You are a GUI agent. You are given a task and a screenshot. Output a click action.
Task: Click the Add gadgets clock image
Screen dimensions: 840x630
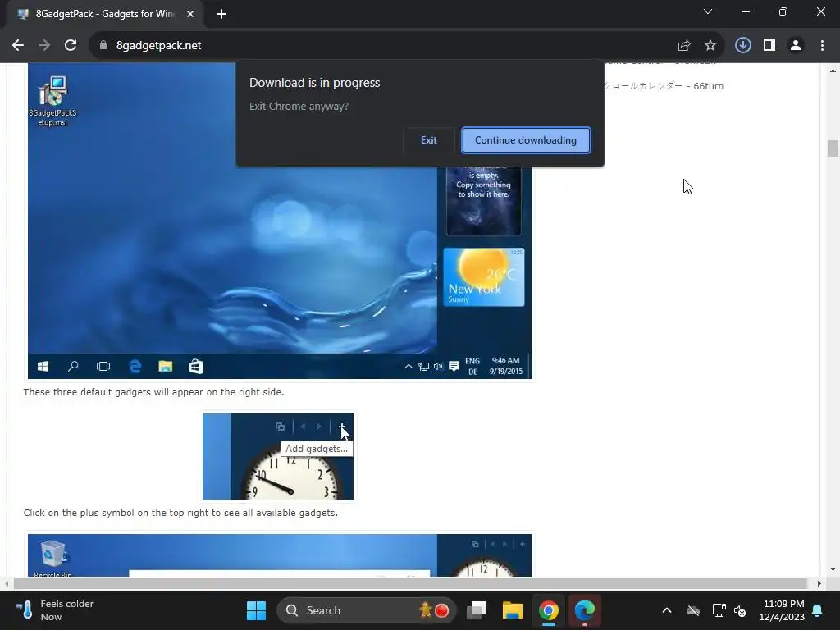tap(278, 456)
